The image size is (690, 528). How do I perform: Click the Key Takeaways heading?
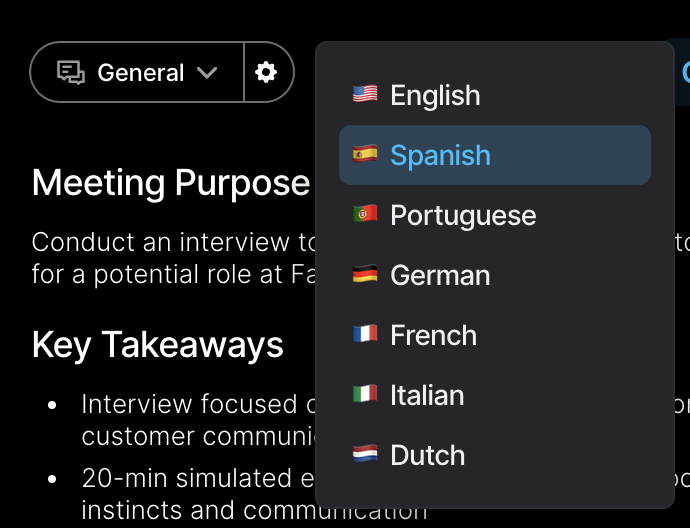(158, 345)
